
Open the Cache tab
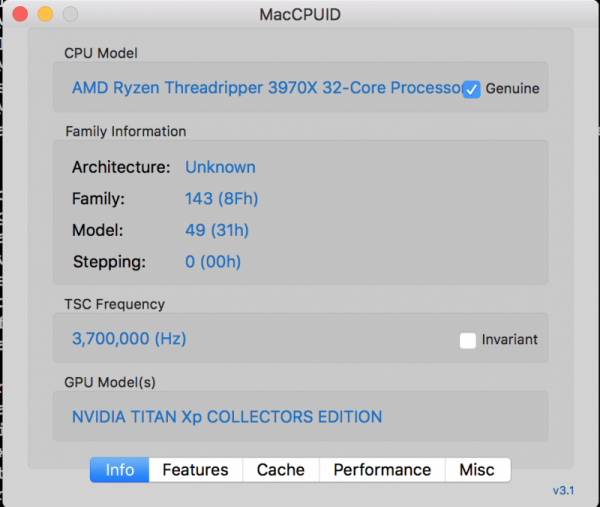click(x=281, y=470)
